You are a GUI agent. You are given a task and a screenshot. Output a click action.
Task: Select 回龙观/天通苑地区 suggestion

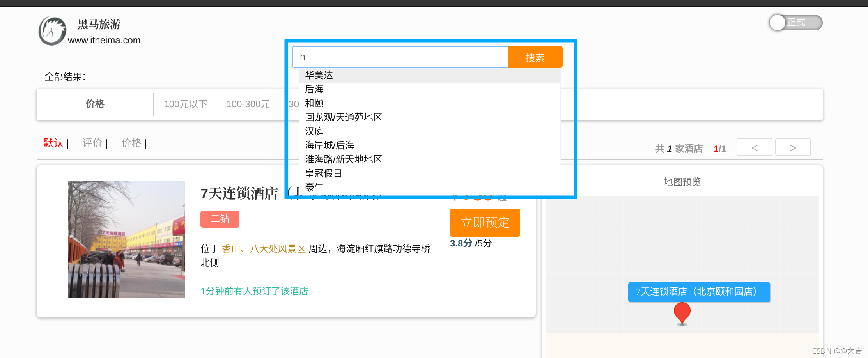(430, 117)
